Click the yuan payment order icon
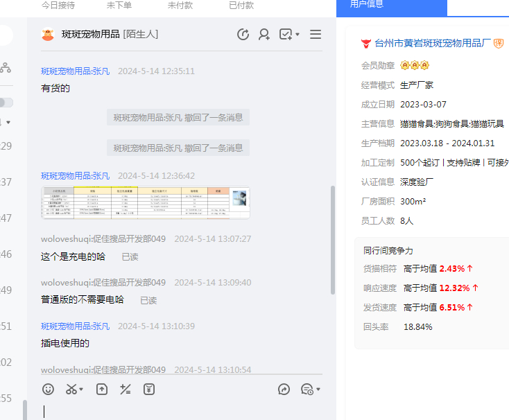This screenshot has height=420, width=509. tap(149, 390)
